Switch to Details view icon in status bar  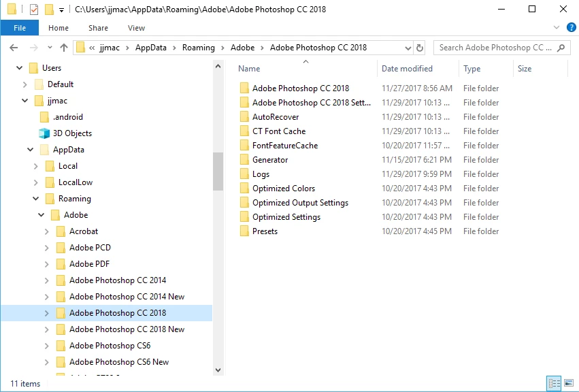coord(555,383)
